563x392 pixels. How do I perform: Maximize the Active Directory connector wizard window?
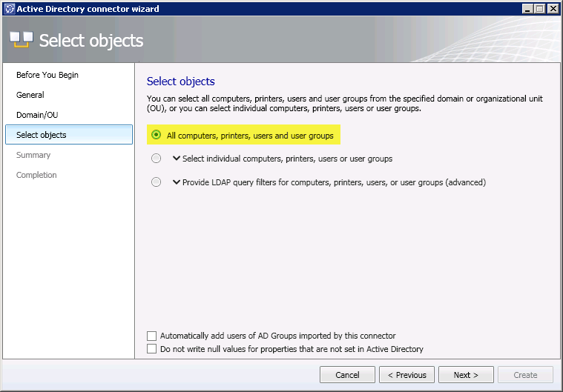[x=540, y=9]
